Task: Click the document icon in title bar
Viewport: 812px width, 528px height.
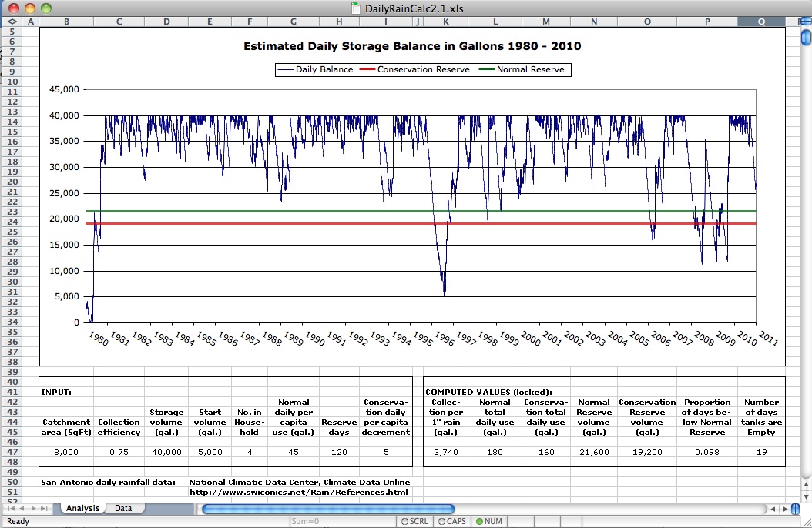Action: click(355, 8)
